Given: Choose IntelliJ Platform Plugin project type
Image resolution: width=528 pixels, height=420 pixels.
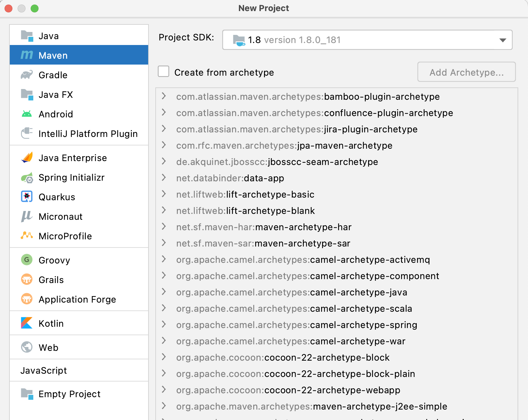Looking at the screenshot, I should 88,134.
